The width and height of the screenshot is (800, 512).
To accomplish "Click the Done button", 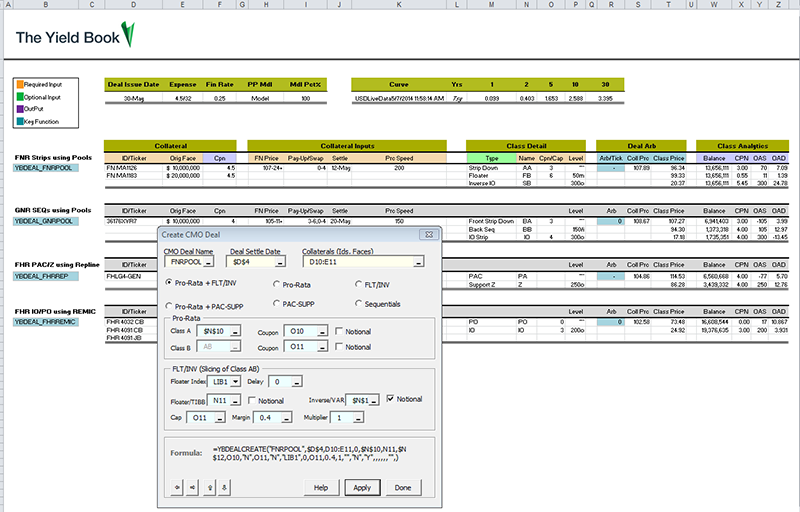I will pyautogui.click(x=403, y=488).
